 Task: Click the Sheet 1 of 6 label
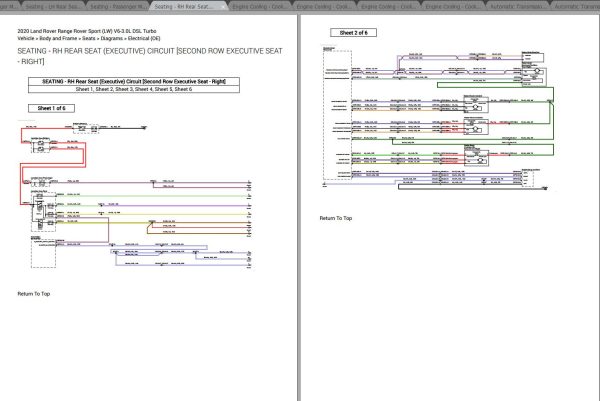pos(51,108)
